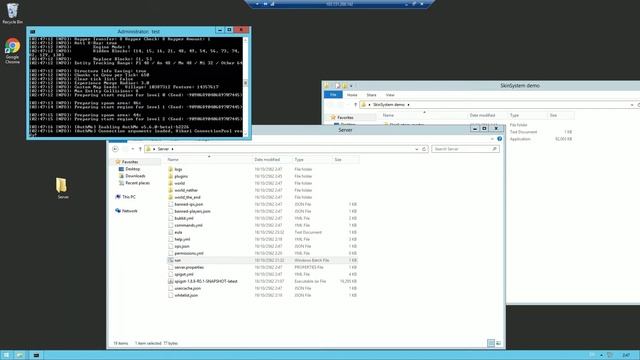Image resolution: width=640 pixels, height=360 pixels.
Task: Open Home tab in SkinSystem demo window
Action: coord(352,95)
